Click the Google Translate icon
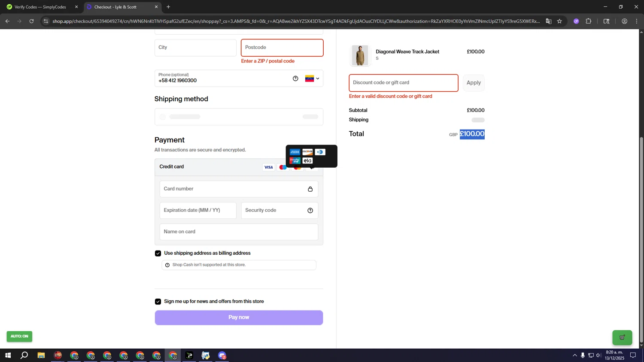Image resolution: width=644 pixels, height=362 pixels. pos(549,21)
